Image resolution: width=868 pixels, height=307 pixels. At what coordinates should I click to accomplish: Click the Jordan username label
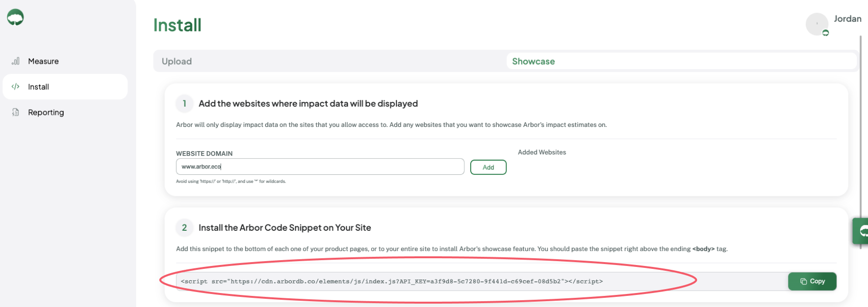pyautogui.click(x=848, y=19)
